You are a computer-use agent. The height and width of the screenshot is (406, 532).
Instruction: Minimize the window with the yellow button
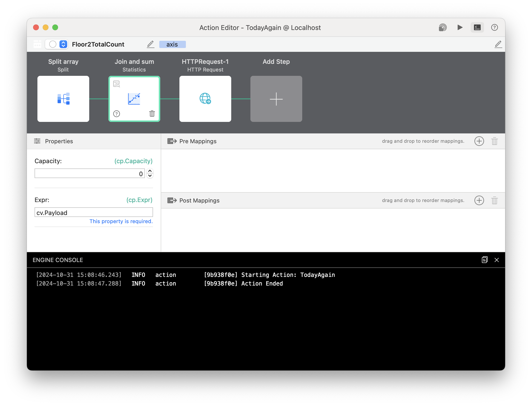45,28
